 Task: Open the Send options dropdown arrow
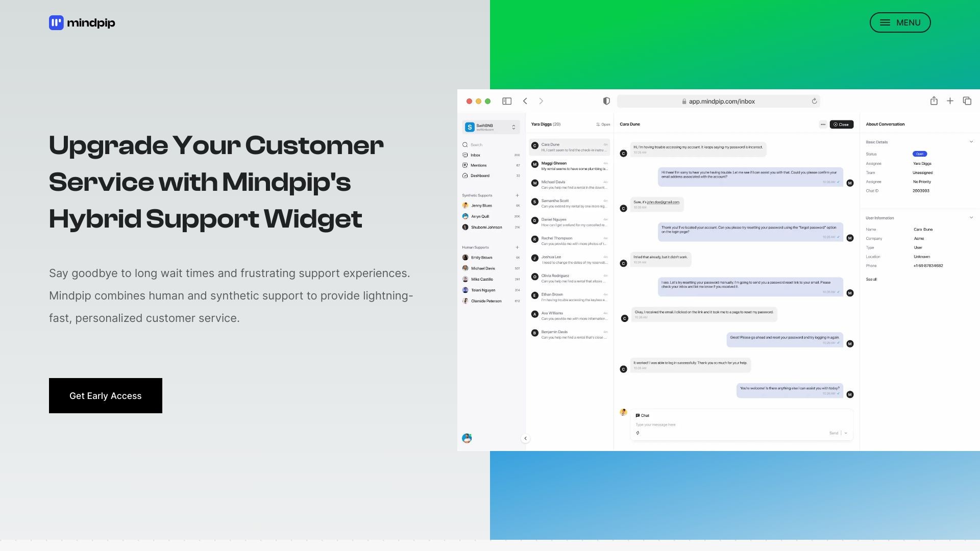pyautogui.click(x=847, y=432)
